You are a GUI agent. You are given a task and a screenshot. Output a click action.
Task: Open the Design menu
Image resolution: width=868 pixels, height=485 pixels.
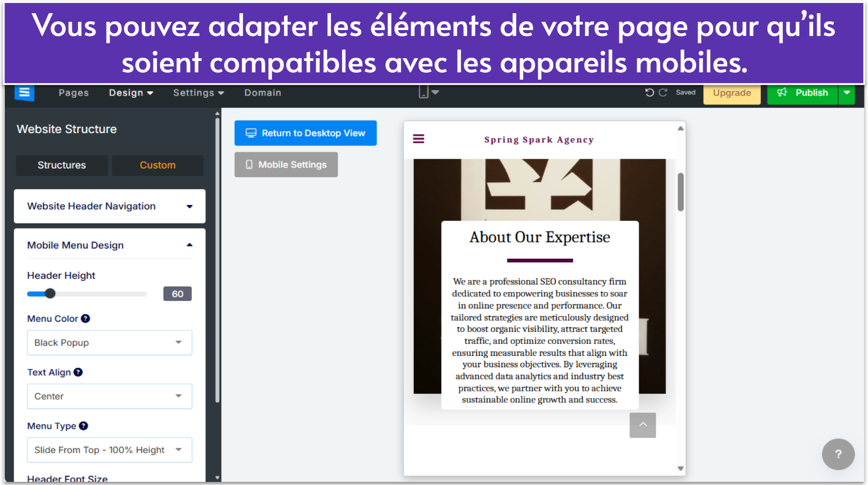click(x=131, y=93)
